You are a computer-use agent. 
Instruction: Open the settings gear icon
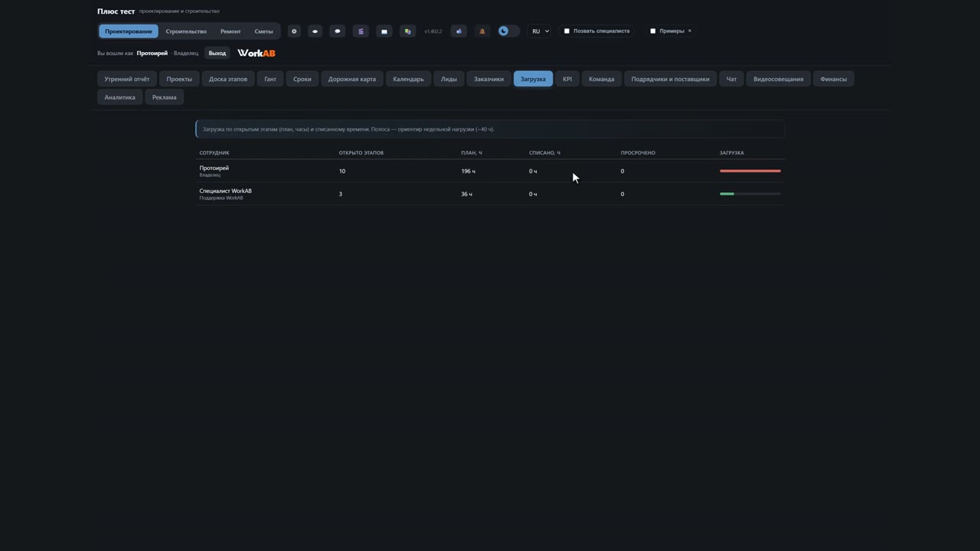[x=294, y=31]
